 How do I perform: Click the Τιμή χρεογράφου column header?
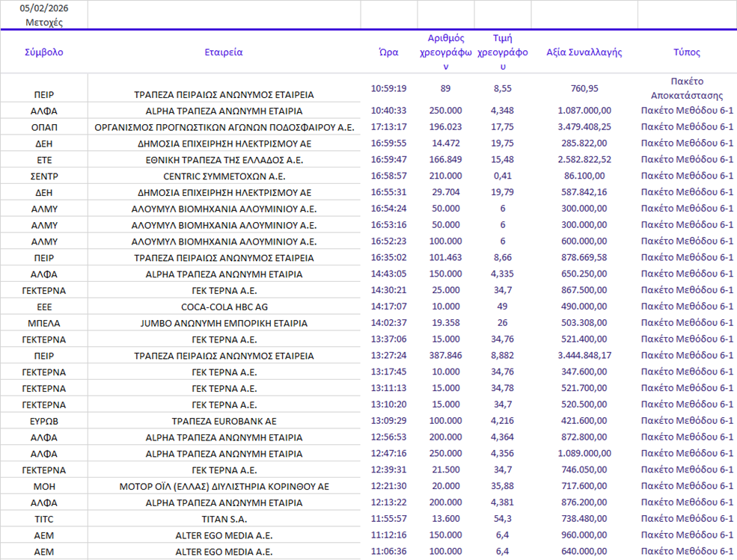point(503,52)
